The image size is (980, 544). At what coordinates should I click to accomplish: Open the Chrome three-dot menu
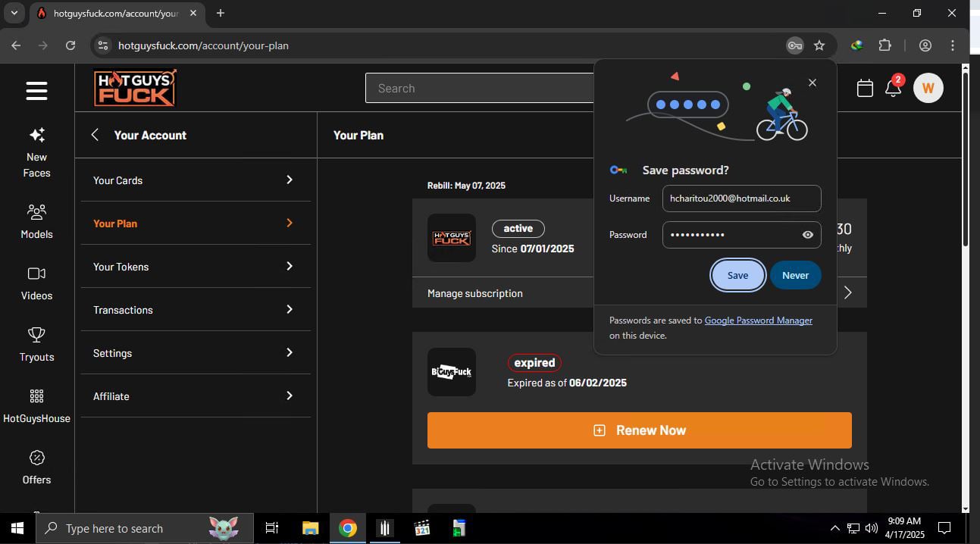point(953,45)
